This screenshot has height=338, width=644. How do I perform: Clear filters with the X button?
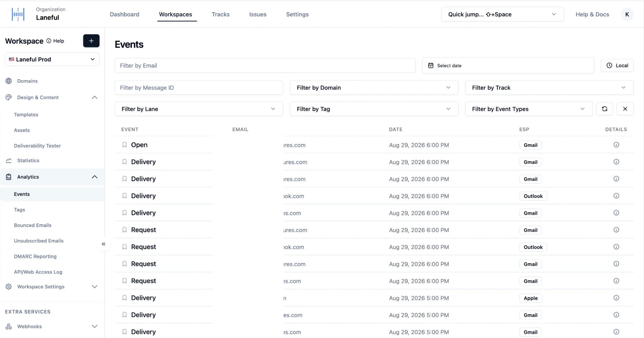tap(625, 109)
